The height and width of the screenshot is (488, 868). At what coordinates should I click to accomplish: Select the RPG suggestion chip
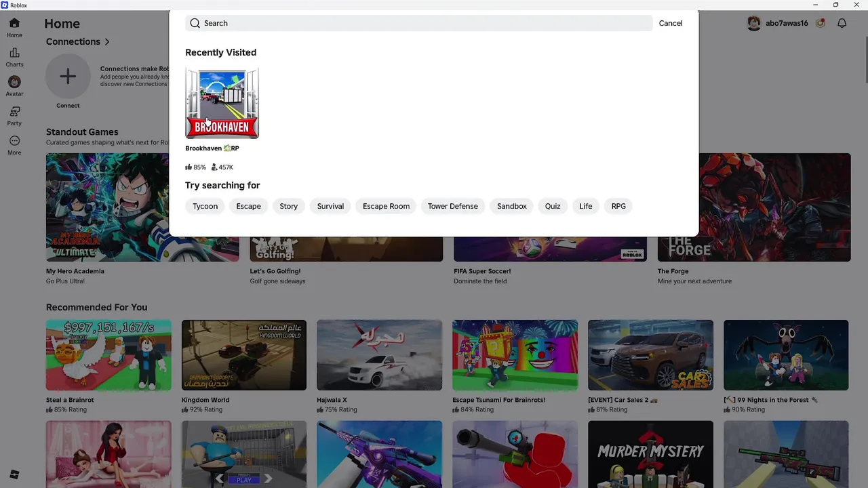[618, 206]
